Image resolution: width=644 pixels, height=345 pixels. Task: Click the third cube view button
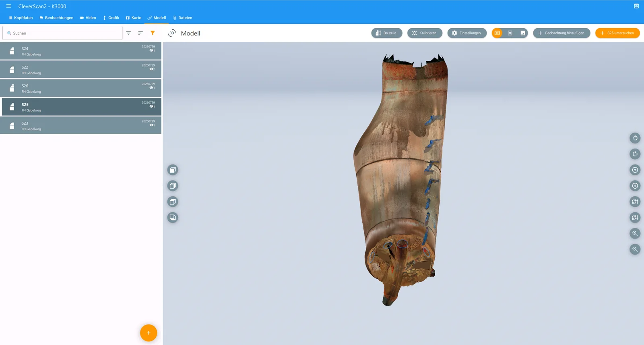pos(173,202)
